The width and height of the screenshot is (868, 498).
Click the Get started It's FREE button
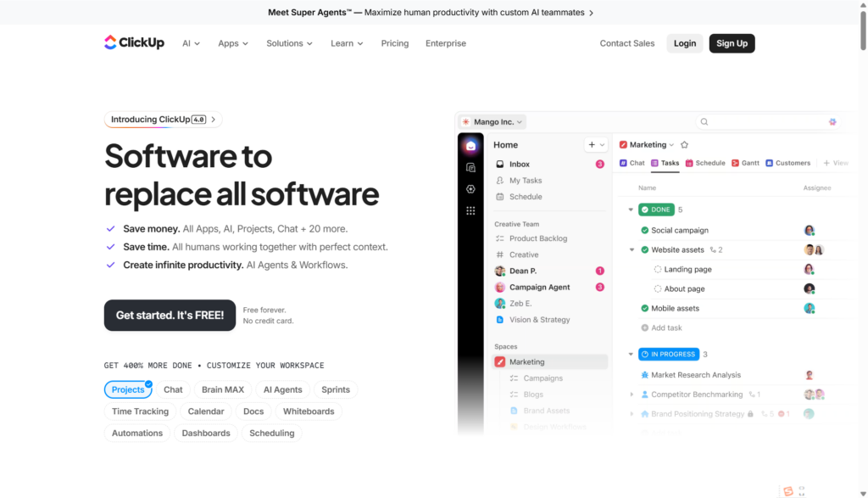pos(170,315)
